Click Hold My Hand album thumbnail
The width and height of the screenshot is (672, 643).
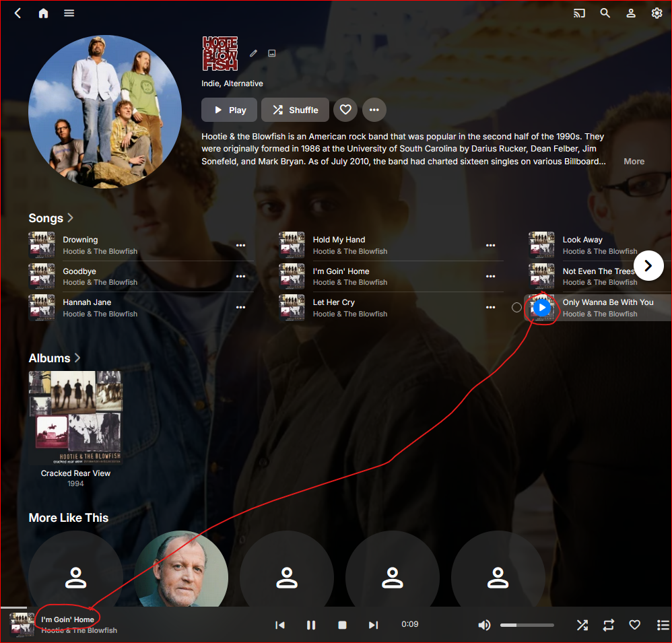click(x=292, y=245)
